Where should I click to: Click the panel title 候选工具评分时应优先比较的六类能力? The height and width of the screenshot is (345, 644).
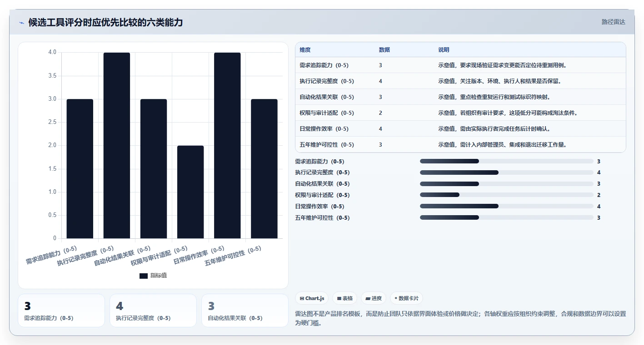[x=105, y=23]
